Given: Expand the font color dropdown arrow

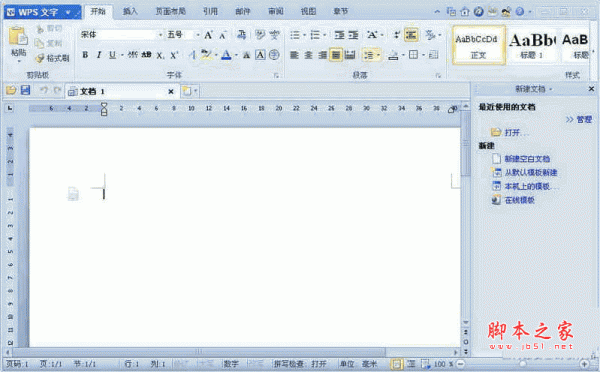Looking at the screenshot, I should tap(236, 55).
